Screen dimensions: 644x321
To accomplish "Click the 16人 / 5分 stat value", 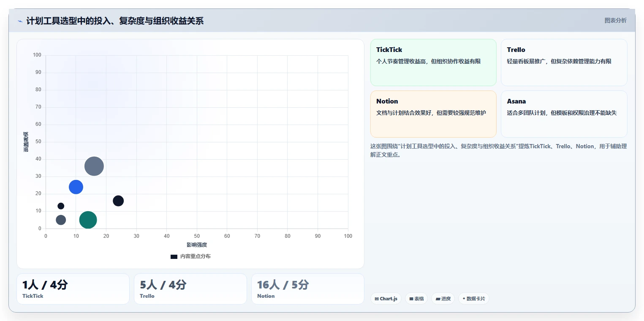I will (x=283, y=285).
